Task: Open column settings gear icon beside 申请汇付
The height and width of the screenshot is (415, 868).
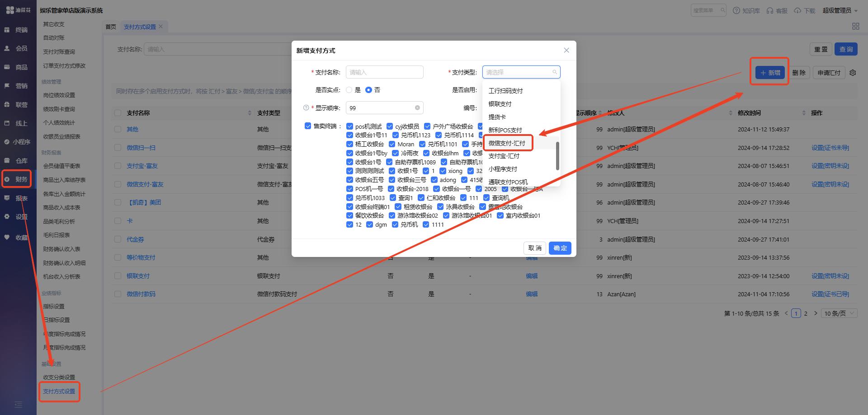Action: click(x=853, y=73)
